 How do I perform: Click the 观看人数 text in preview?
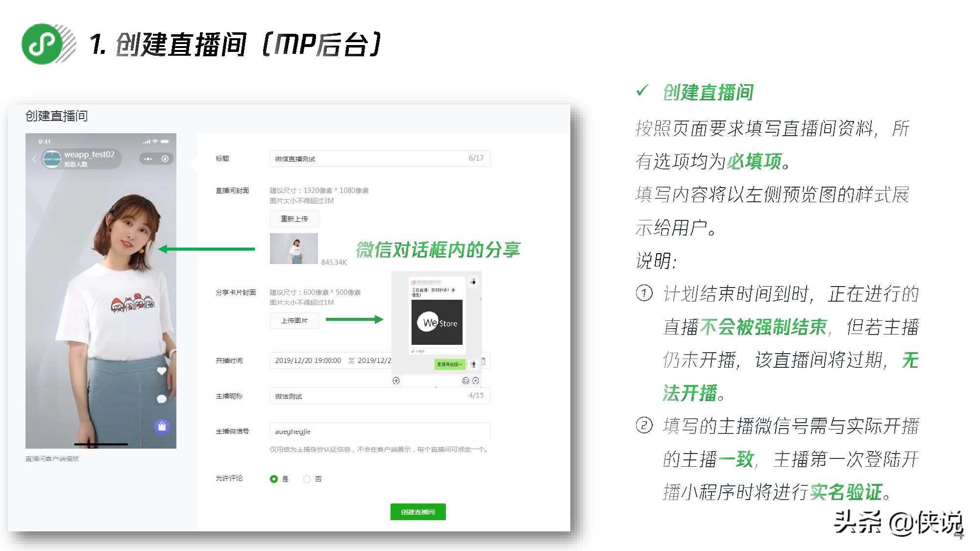click(x=76, y=165)
